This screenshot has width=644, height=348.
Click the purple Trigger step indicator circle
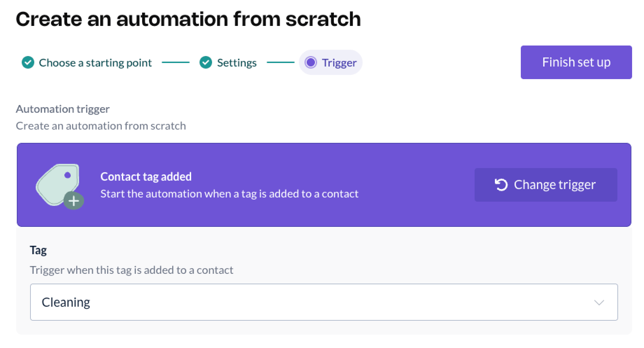pos(310,63)
